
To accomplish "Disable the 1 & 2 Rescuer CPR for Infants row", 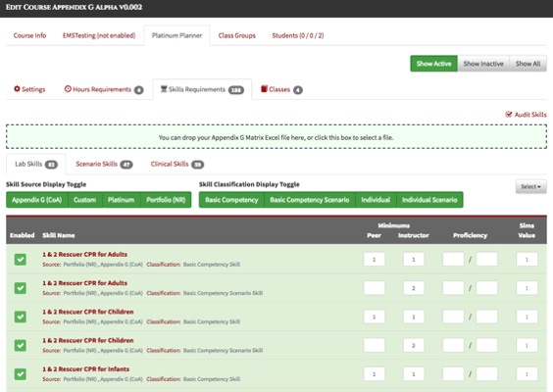I will coord(21,373).
